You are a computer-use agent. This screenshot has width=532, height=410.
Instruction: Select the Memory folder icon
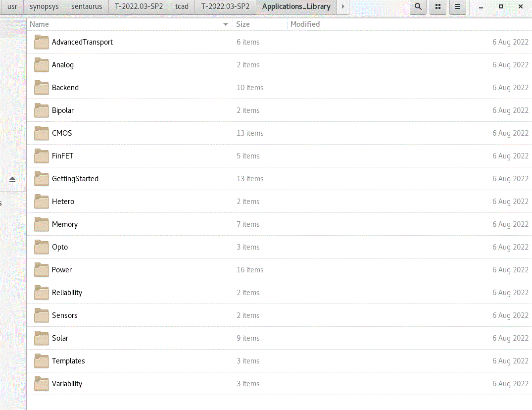pos(41,224)
